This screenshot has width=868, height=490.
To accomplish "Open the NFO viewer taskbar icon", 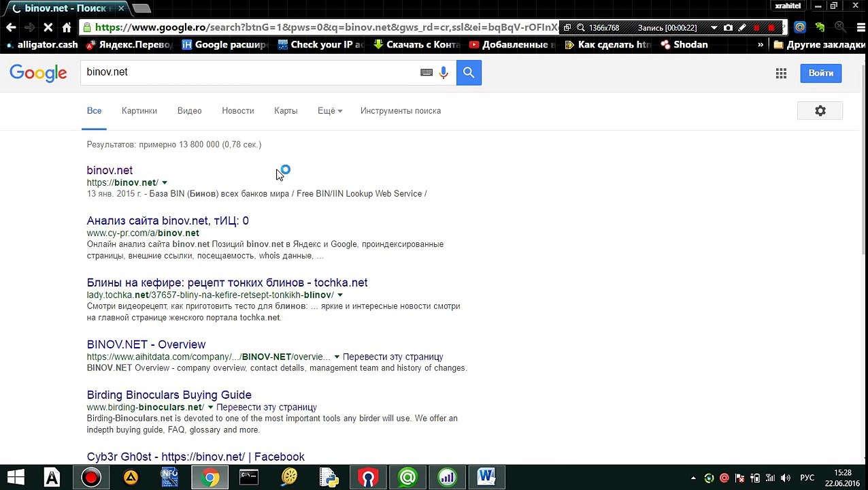I will [169, 478].
